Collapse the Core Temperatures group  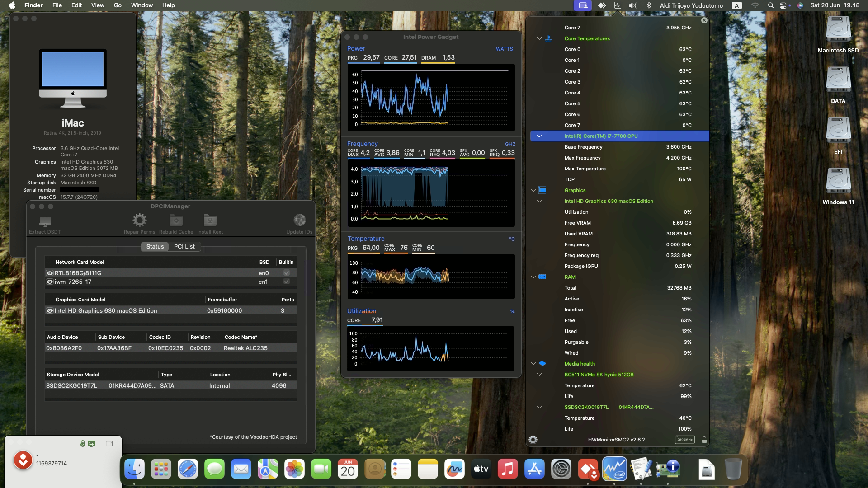(539, 38)
